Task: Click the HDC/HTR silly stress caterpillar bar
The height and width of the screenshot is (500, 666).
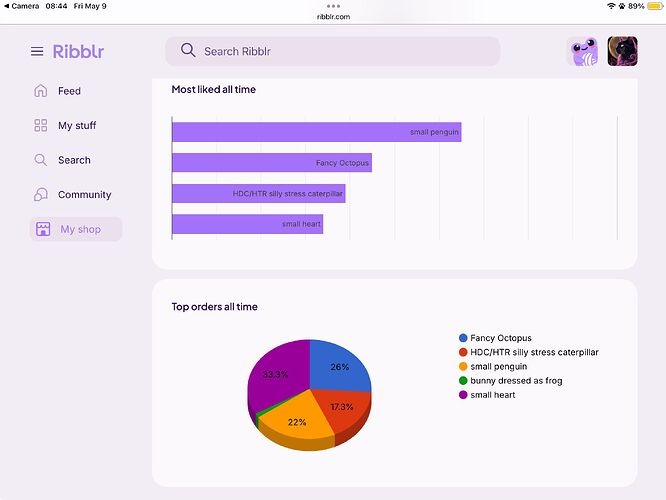Action: point(259,193)
